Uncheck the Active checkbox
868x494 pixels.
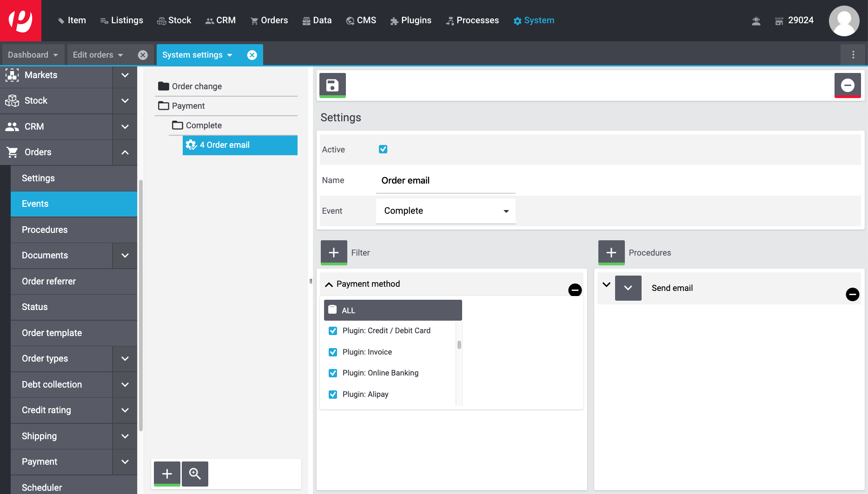383,149
